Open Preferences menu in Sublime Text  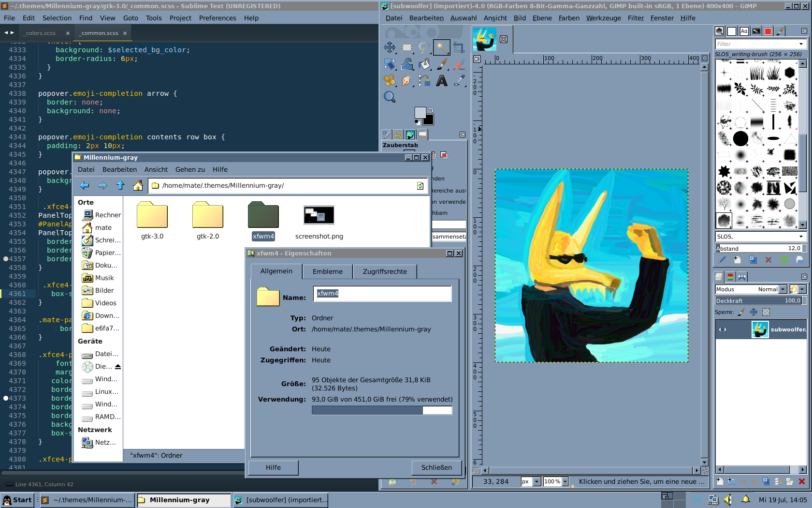pos(217,18)
